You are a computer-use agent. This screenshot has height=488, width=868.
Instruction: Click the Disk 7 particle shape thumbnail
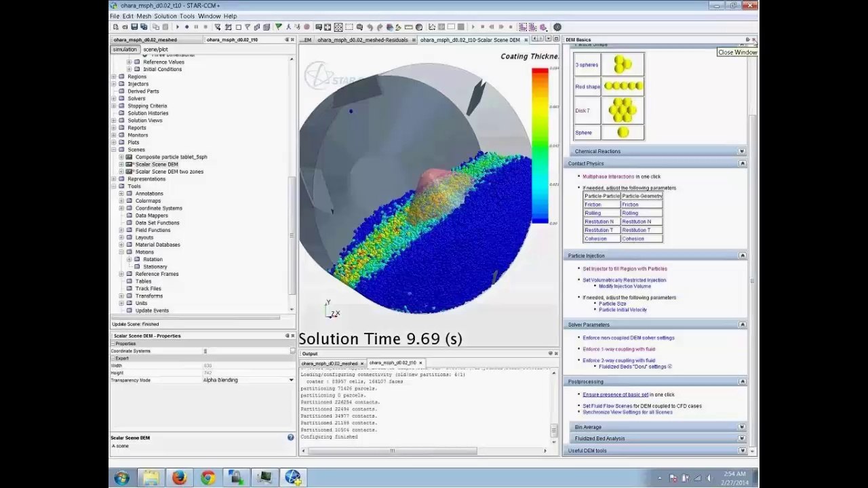point(623,110)
